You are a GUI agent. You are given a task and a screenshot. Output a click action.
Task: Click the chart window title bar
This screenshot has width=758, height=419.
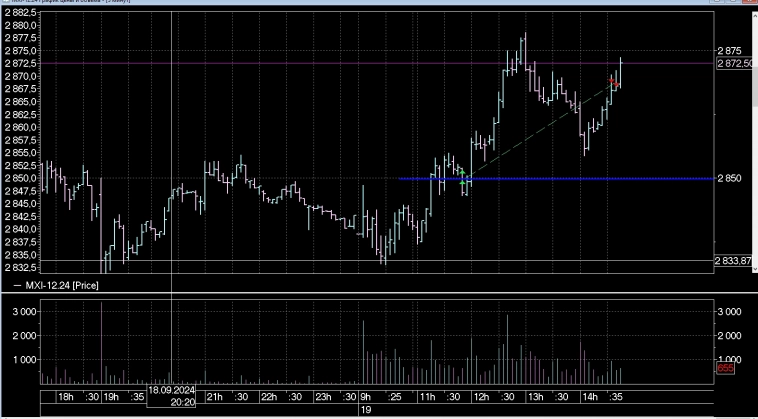pos(300,3)
